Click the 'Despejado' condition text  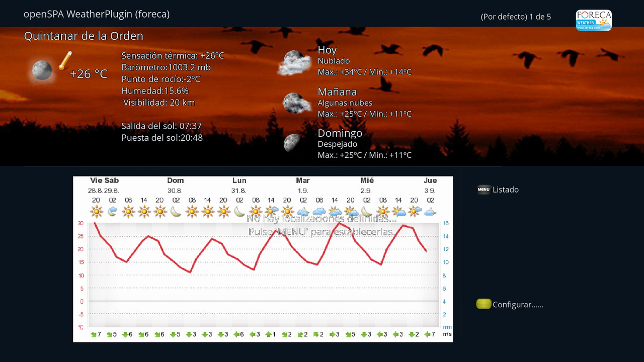coord(337,144)
